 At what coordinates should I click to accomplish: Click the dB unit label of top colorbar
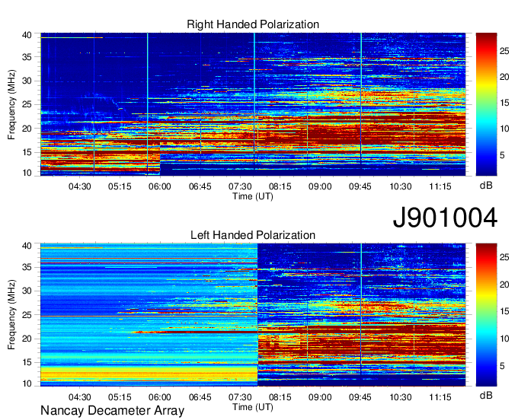[x=486, y=186]
